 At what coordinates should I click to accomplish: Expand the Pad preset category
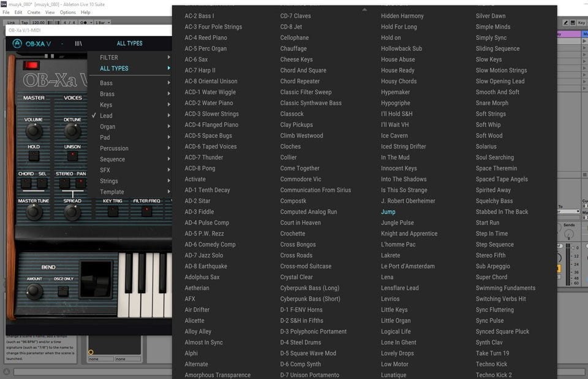point(130,137)
